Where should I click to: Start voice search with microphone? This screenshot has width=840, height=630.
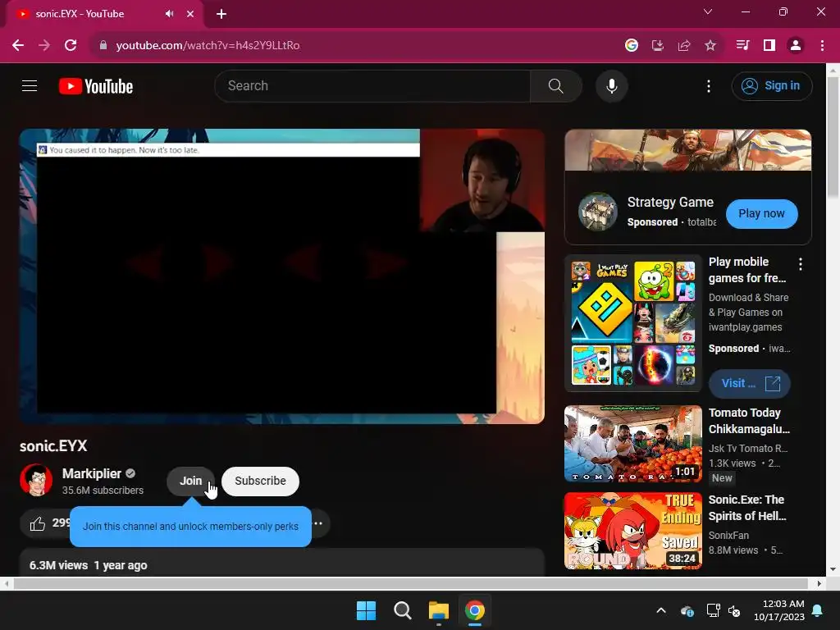(x=611, y=85)
